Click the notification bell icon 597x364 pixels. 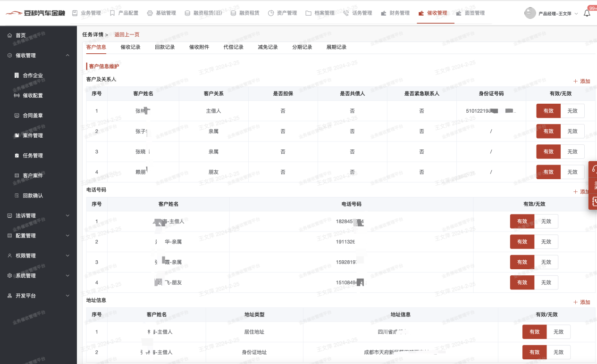pyautogui.click(x=587, y=13)
